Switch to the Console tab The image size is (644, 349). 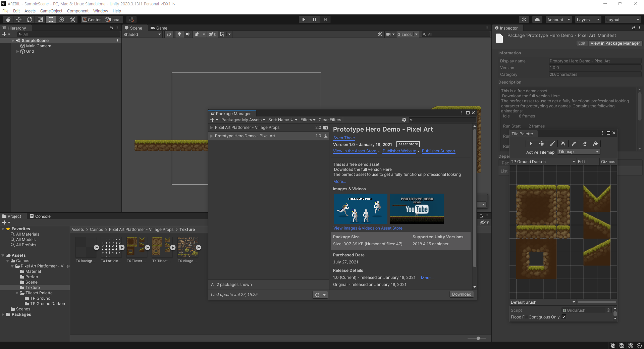40,216
